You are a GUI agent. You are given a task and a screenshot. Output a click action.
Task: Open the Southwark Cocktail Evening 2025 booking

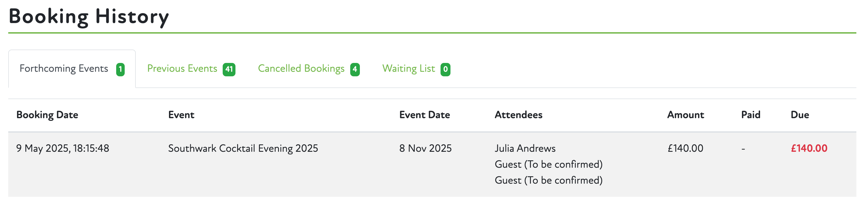[243, 149]
